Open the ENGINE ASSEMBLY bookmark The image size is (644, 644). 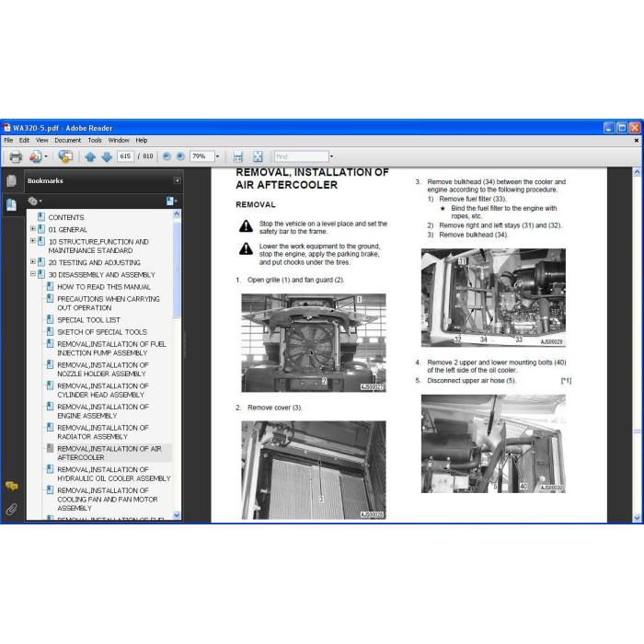pos(103,411)
